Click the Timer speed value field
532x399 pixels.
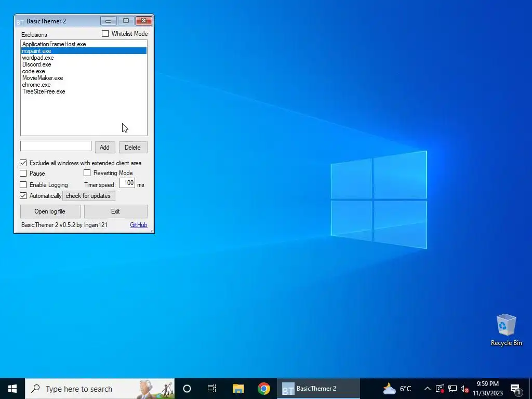tap(128, 183)
